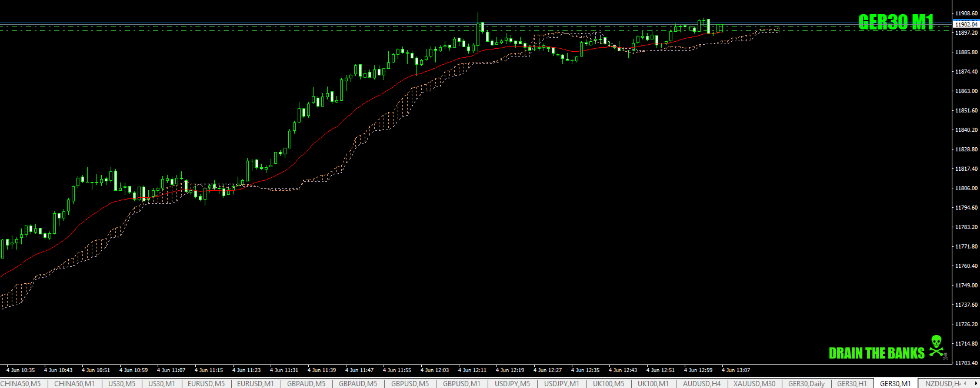980x388 pixels.
Task: Select the GBPUSD,M1 chart tab
Action: (x=462, y=383)
